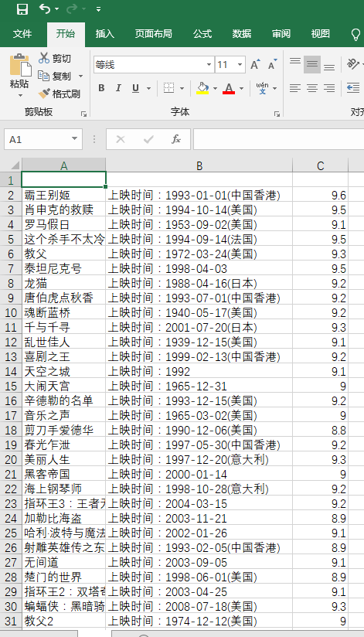
Task: Expand the 复制 dropdown arrow
Action: (x=80, y=76)
